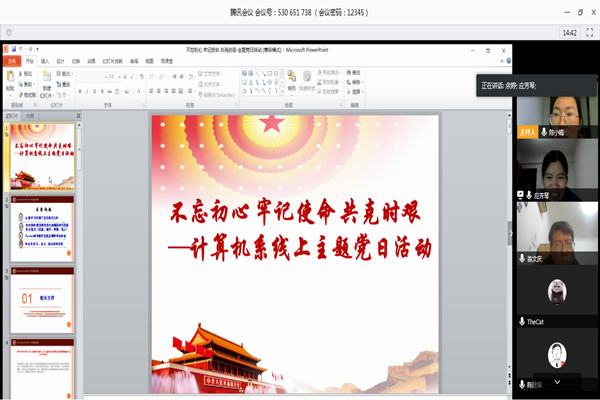Click microphone icon beside TheCat participant
The width and height of the screenshot is (600, 400).
tap(522, 322)
